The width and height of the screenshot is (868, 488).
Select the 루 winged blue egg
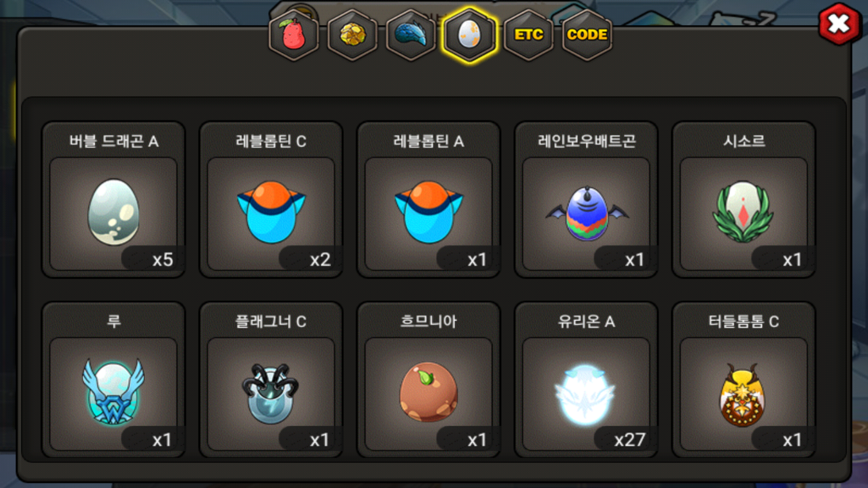113,380
